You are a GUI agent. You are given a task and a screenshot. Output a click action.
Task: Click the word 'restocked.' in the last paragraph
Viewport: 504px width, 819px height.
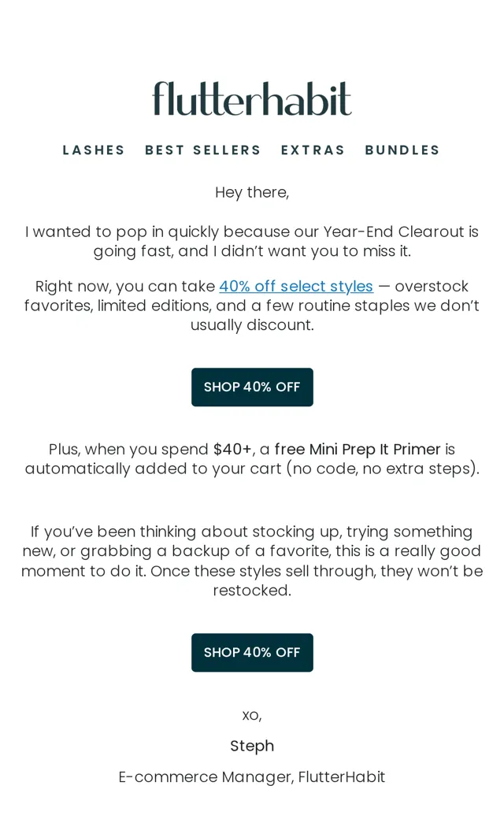coord(252,590)
